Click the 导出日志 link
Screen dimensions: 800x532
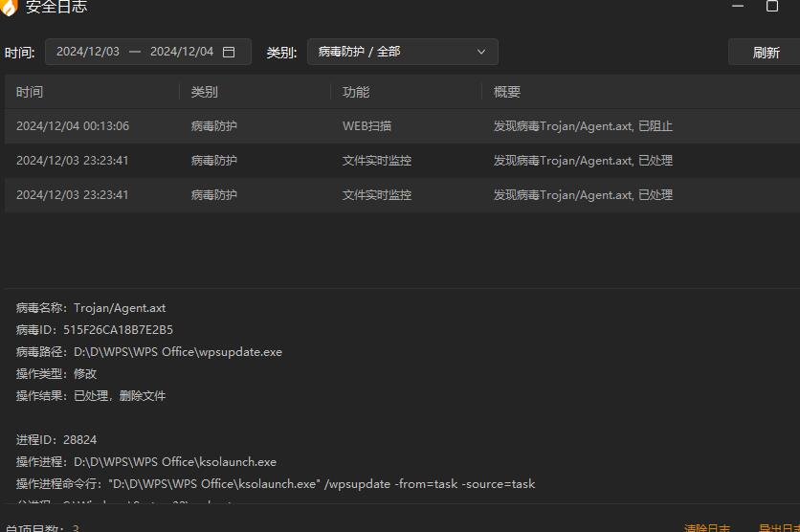[777, 527]
